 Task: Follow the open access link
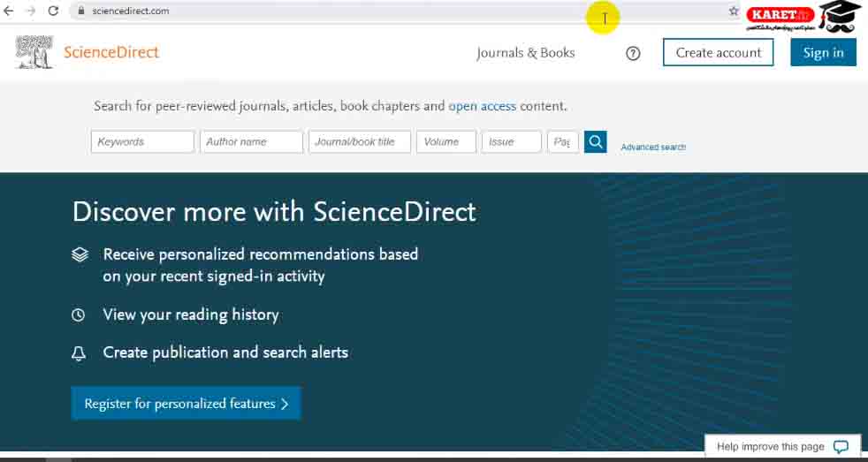pyautogui.click(x=482, y=106)
